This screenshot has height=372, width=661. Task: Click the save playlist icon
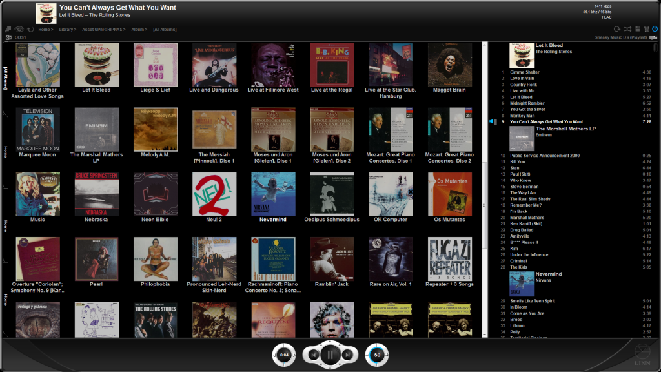pyautogui.click(x=638, y=29)
